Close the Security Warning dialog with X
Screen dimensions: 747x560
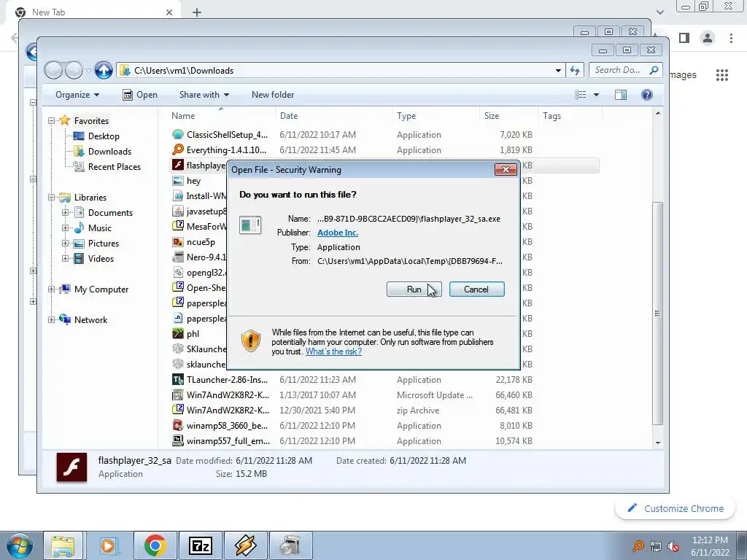click(x=506, y=169)
